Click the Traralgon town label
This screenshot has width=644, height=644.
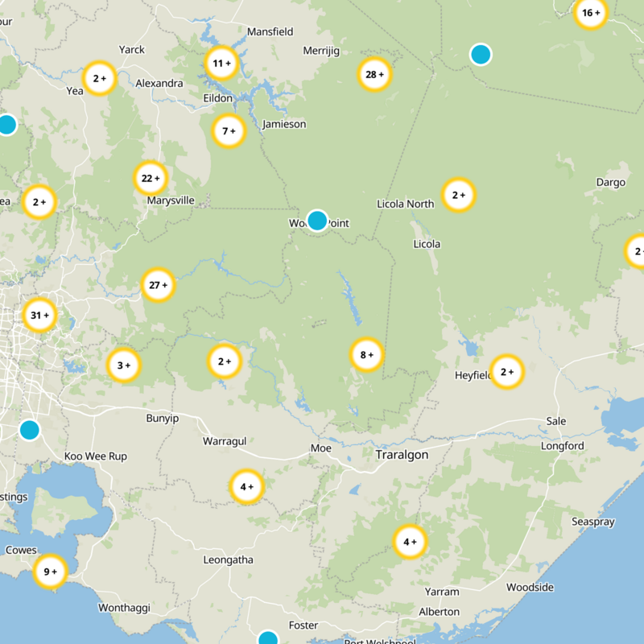pyautogui.click(x=402, y=456)
